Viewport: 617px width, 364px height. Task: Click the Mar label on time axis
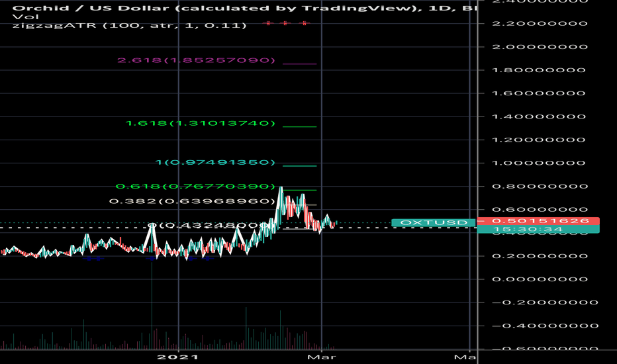pos(322,357)
